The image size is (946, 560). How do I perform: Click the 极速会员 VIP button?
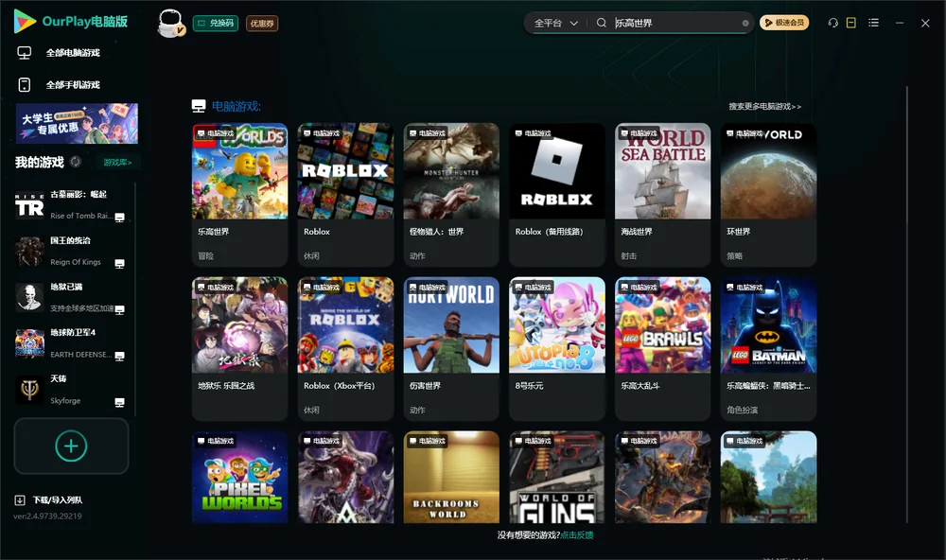pos(783,23)
